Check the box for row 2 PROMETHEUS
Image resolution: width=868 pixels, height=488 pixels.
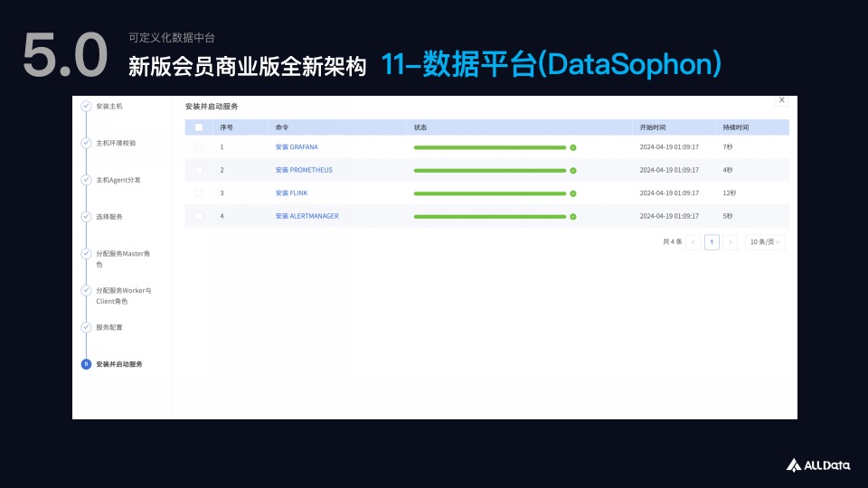coord(199,170)
